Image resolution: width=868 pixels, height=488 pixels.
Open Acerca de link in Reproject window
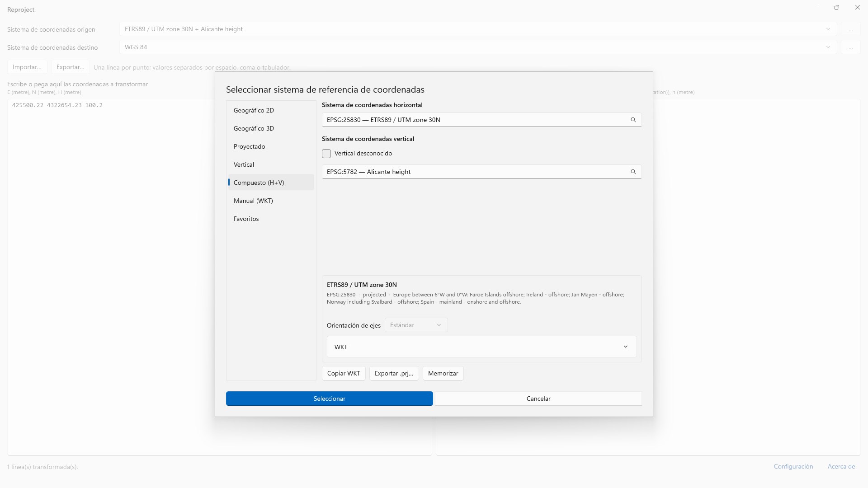[x=841, y=466]
